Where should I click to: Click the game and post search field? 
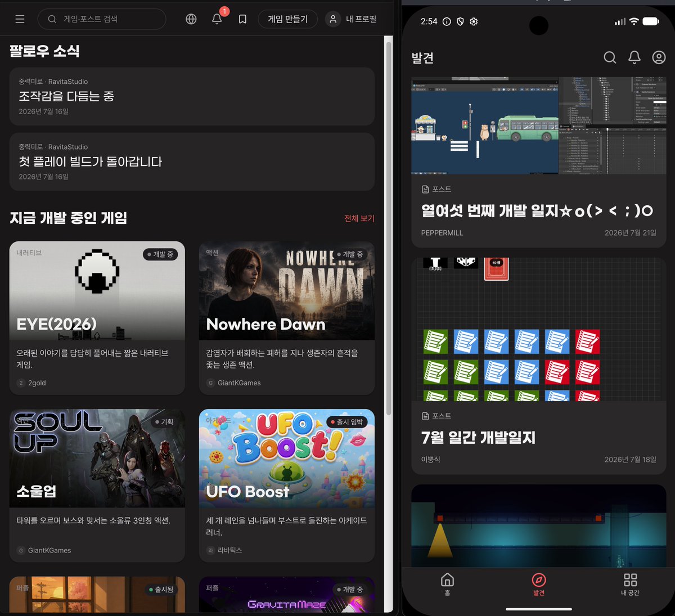(x=102, y=19)
